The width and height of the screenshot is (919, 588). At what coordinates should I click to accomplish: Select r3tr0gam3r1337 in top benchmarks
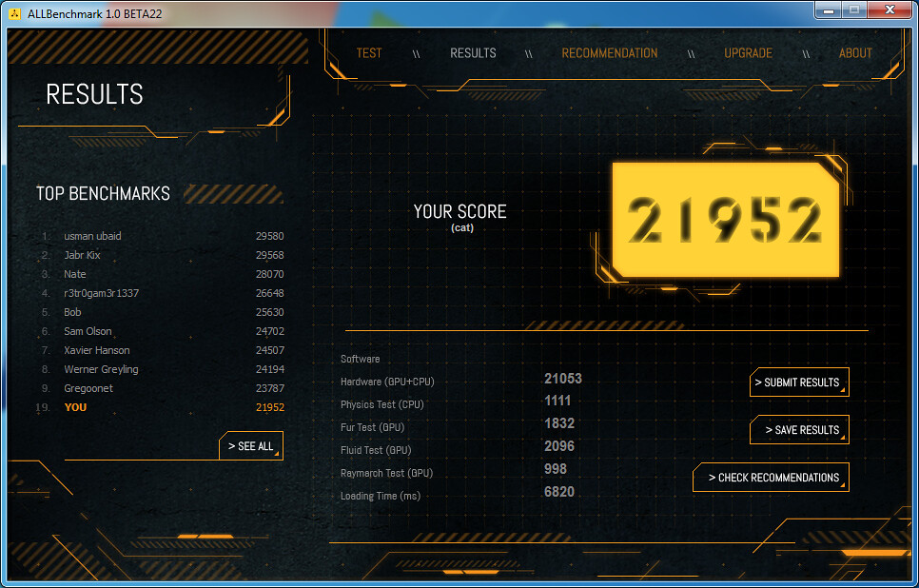(101, 293)
